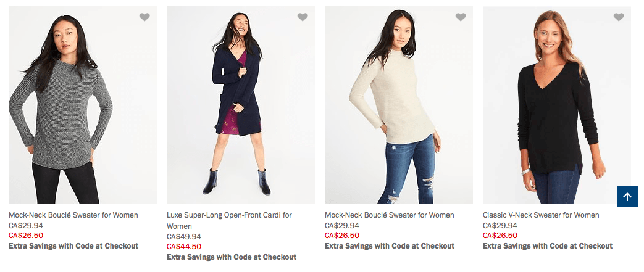Open first Mock-Neck Bouclé Sweater for Women title

click(x=73, y=215)
